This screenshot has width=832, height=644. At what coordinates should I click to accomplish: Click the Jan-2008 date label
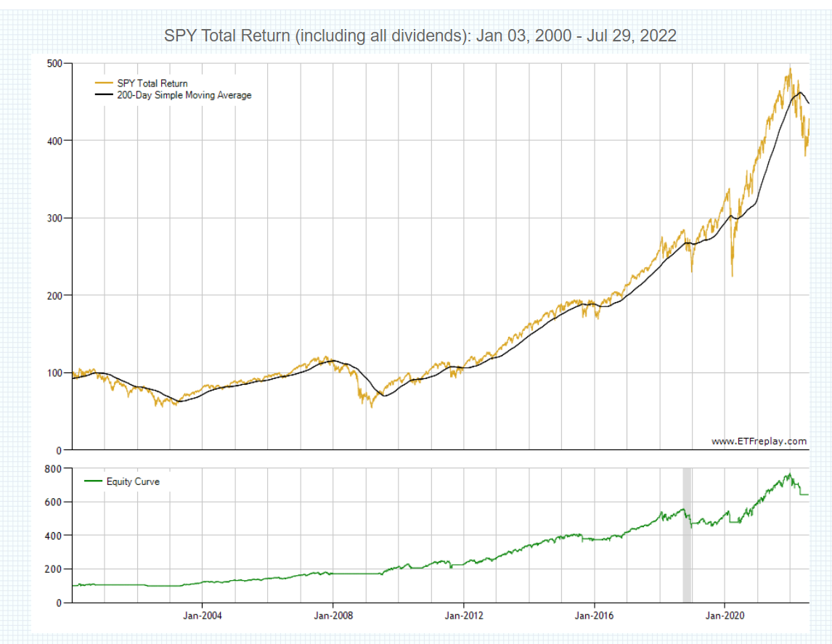(x=333, y=616)
